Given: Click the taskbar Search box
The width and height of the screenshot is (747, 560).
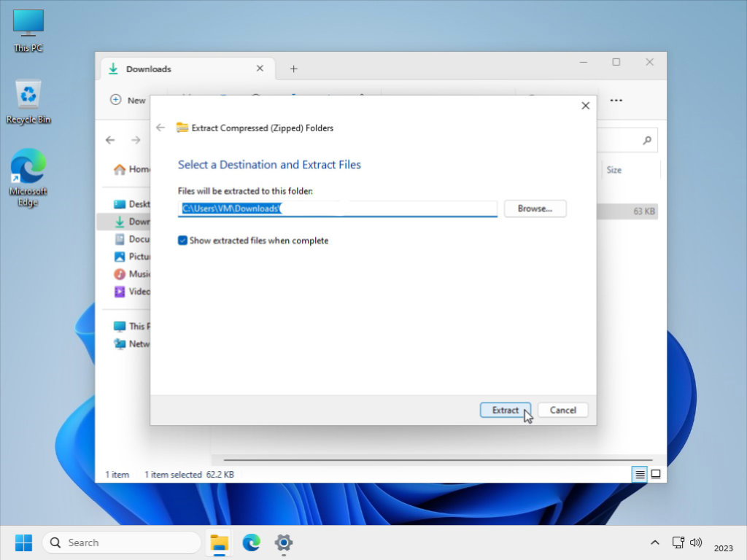Looking at the screenshot, I should click(x=122, y=542).
